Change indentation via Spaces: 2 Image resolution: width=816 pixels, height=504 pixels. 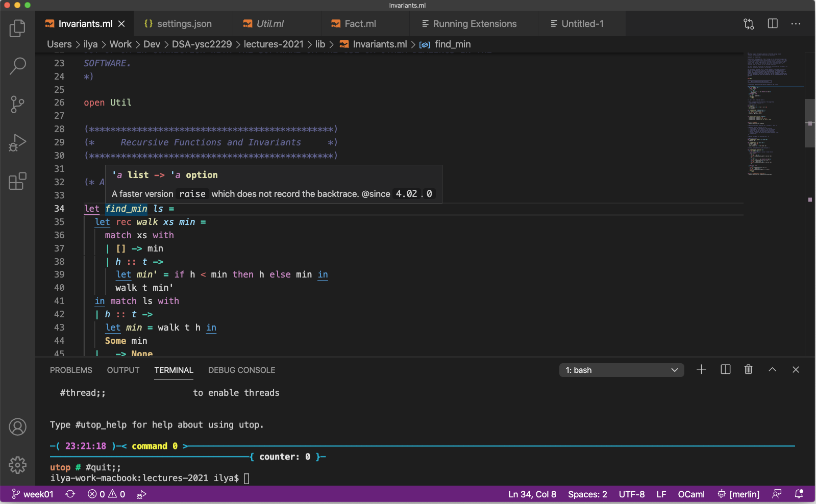point(587,494)
